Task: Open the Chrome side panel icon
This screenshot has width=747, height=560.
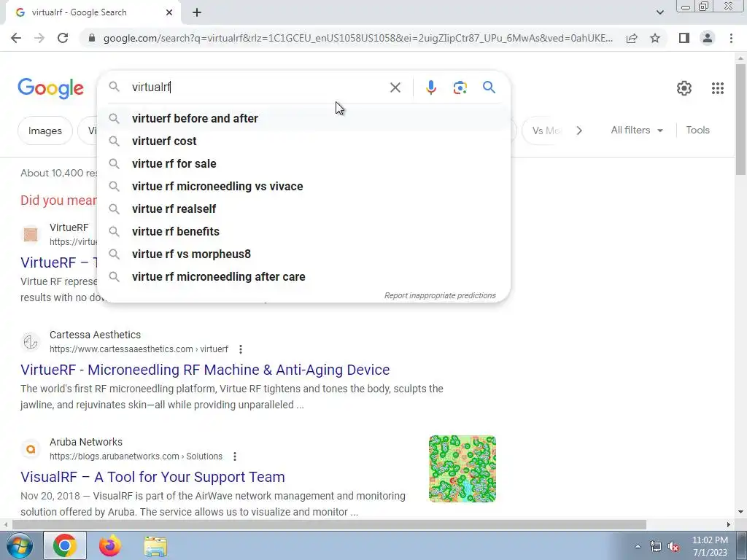Action: coord(684,38)
